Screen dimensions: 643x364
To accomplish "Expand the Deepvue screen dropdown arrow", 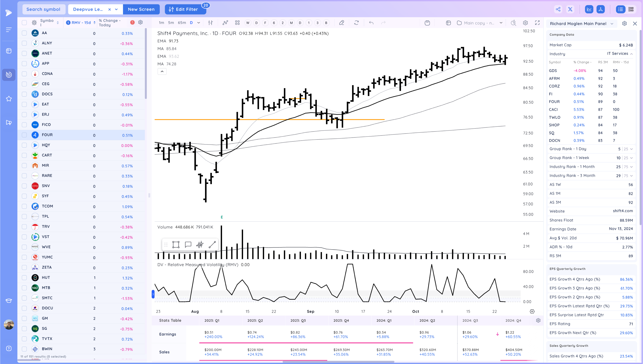I will click(x=116, y=9).
